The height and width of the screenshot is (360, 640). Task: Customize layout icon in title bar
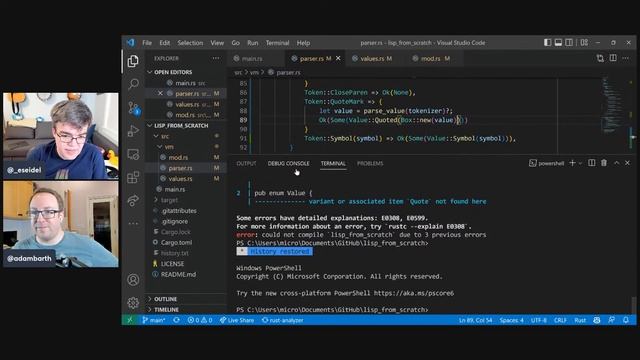[x=584, y=42]
